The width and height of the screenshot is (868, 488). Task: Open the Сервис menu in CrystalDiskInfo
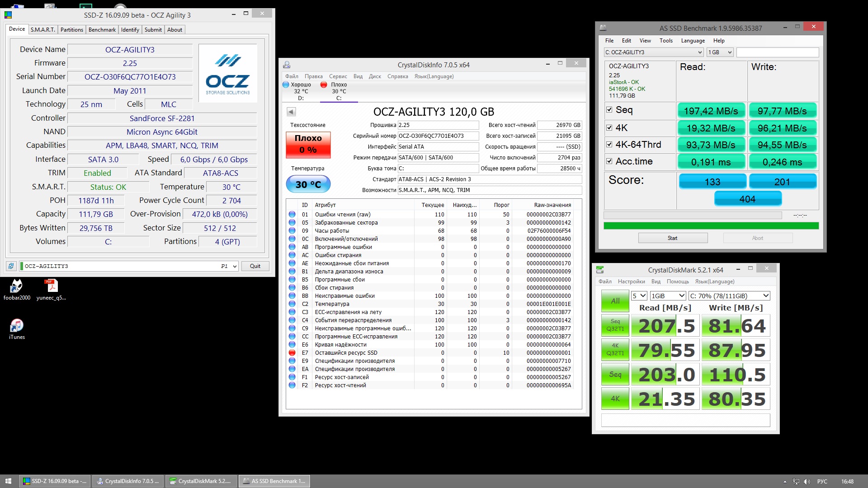coord(338,76)
